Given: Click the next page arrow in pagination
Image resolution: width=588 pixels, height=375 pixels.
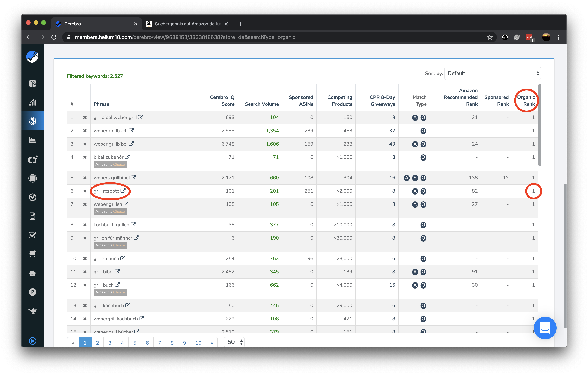Looking at the screenshot, I should pos(212,343).
